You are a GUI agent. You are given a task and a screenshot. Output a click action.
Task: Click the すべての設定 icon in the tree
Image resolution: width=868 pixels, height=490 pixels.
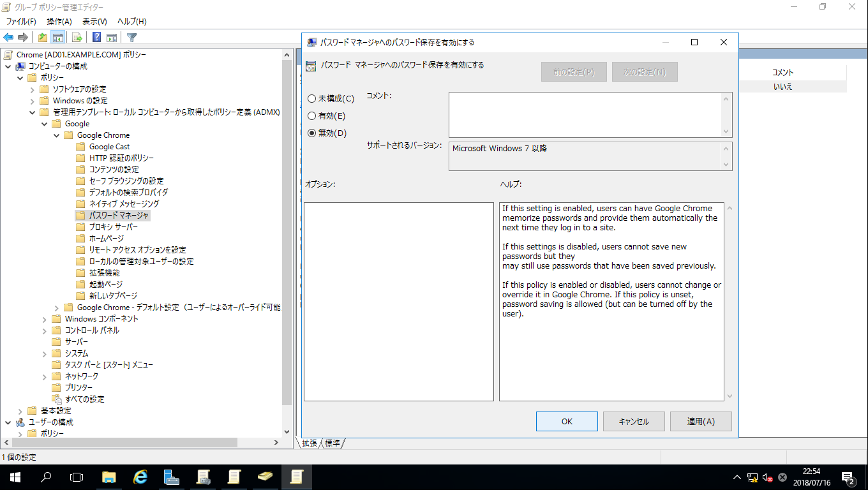57,399
